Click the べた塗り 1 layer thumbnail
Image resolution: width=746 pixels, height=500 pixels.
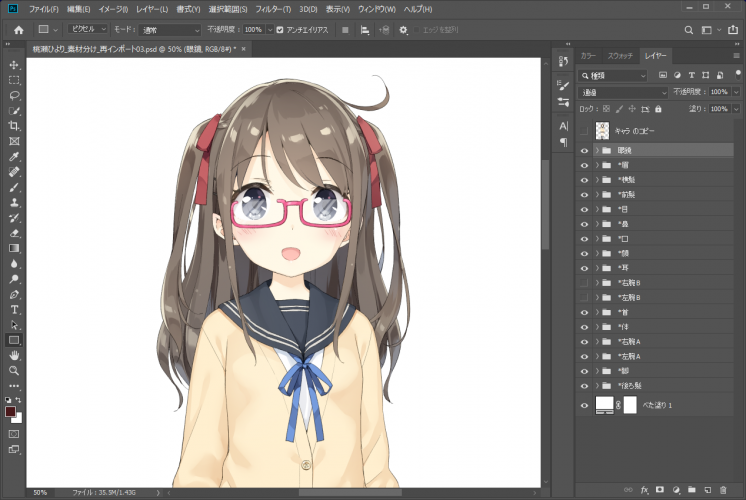[x=605, y=404]
